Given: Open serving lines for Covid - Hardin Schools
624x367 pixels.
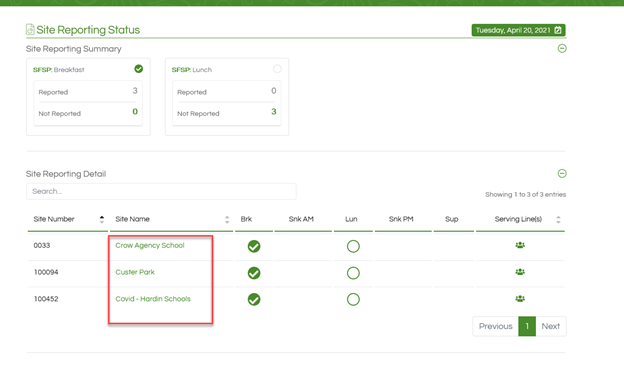Looking at the screenshot, I should (x=520, y=299).
